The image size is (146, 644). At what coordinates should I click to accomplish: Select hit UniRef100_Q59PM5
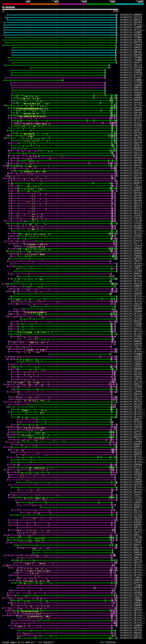coord(131,308)
